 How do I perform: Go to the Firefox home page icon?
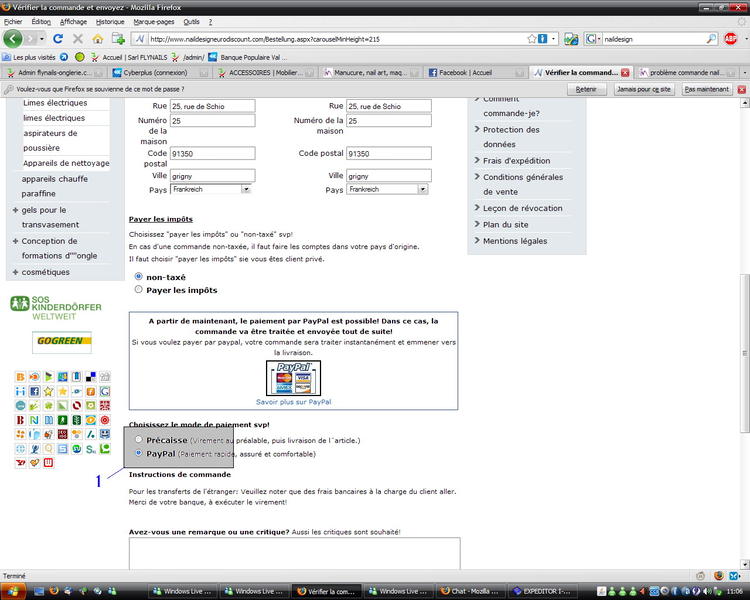tap(97, 38)
